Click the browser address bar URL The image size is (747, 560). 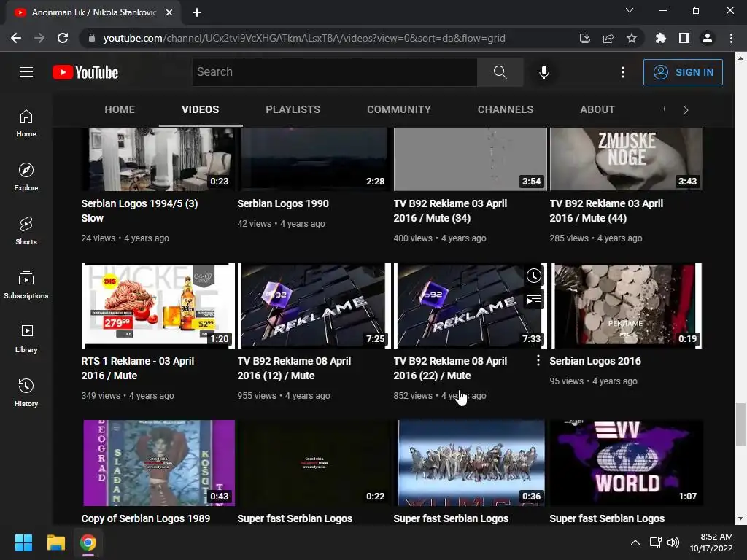pos(304,38)
